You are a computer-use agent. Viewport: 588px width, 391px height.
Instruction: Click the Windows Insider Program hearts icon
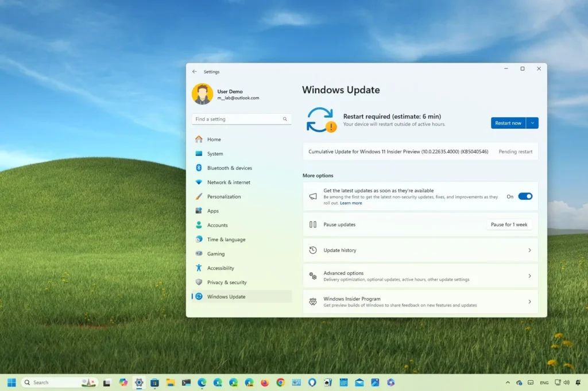pyautogui.click(x=313, y=301)
